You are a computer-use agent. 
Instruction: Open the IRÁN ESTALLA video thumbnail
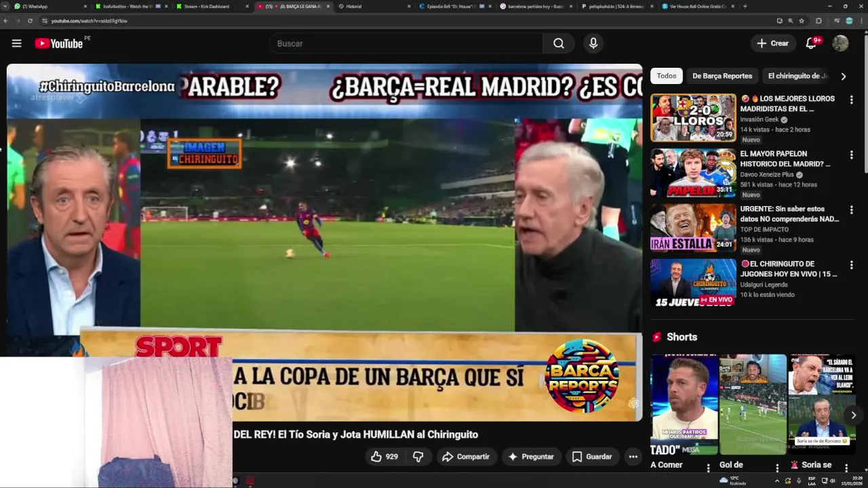click(x=693, y=228)
